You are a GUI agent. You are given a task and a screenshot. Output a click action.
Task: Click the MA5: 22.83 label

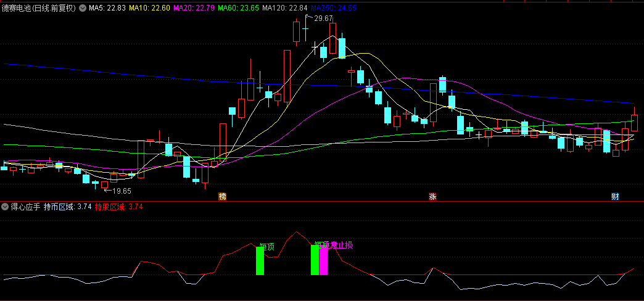(x=106, y=8)
